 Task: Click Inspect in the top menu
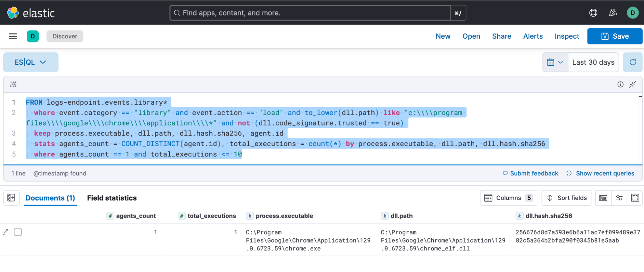click(x=567, y=36)
